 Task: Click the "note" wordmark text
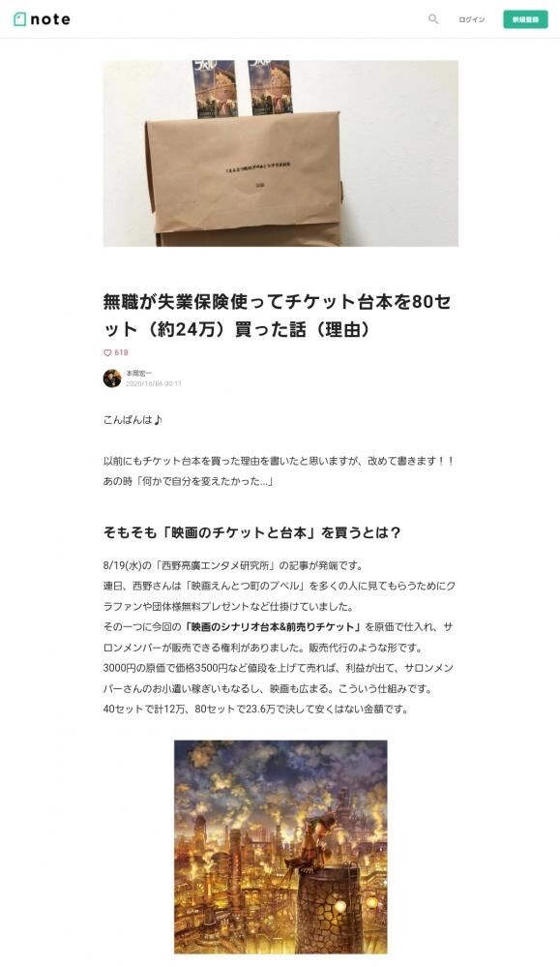pyautogui.click(x=50, y=19)
